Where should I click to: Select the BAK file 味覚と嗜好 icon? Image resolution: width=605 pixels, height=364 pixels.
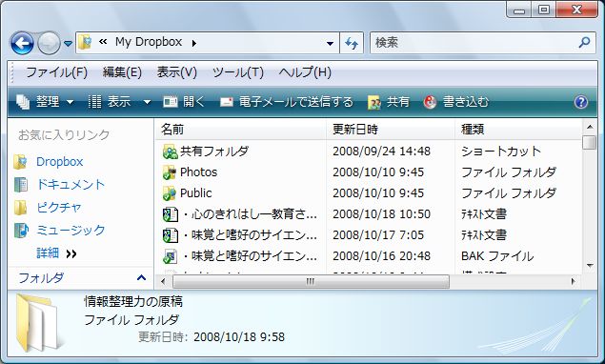(170, 256)
